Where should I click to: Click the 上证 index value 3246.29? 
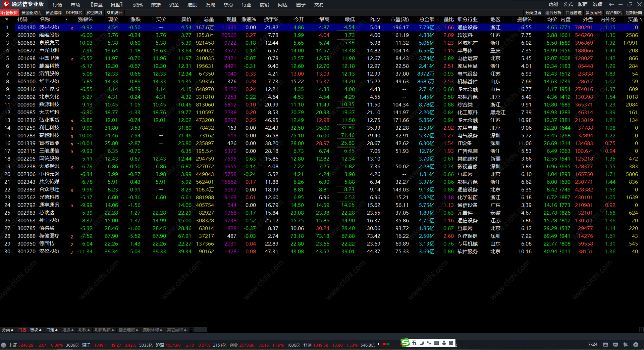pos(26,345)
